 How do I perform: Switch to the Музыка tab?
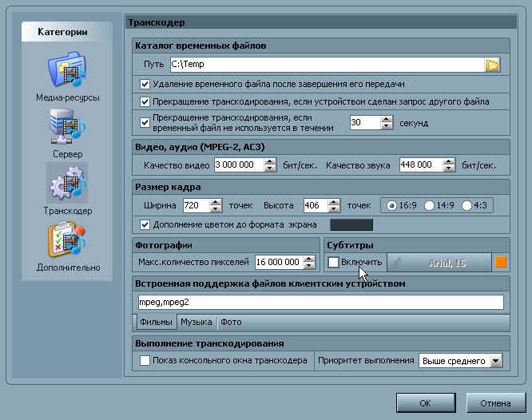point(197,322)
